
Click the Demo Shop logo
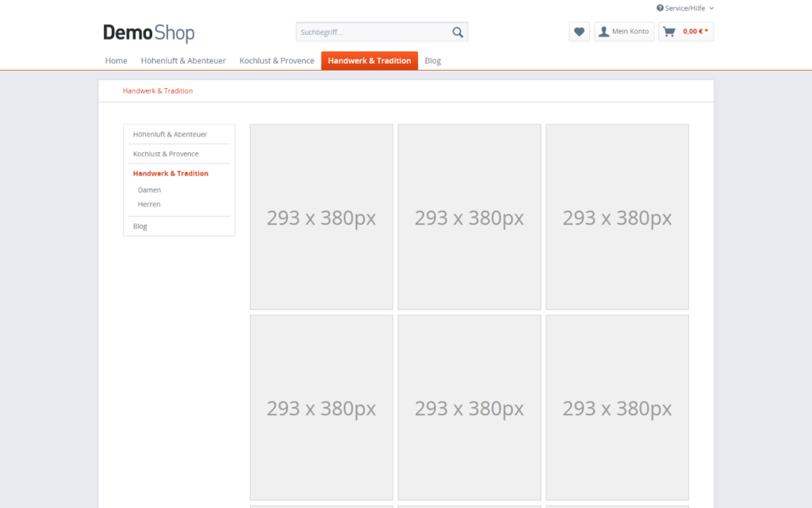[x=148, y=33]
